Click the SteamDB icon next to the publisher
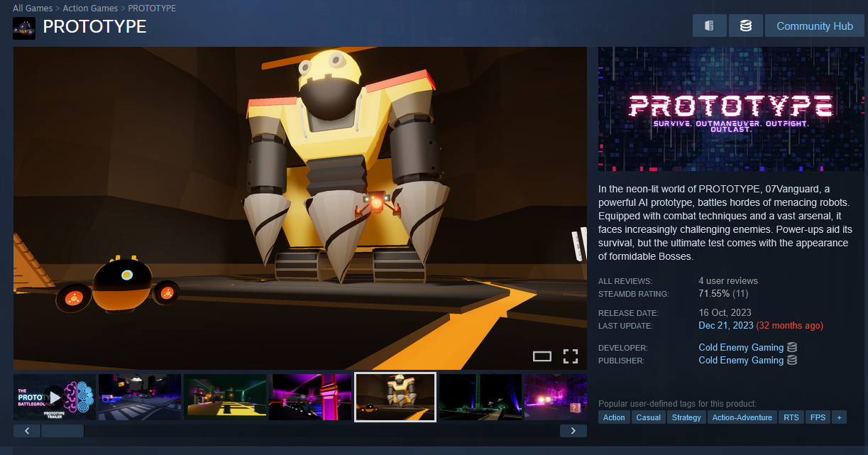The image size is (868, 455). pos(792,360)
